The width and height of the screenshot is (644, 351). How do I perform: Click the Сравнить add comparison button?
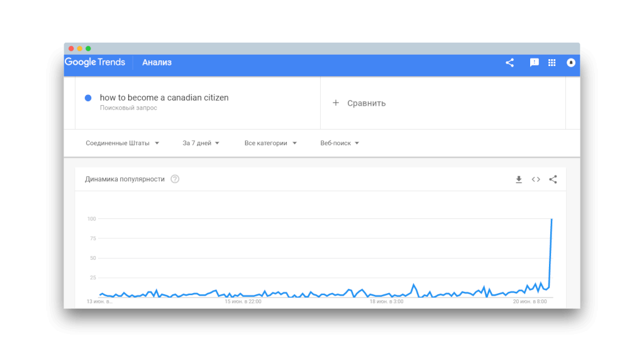coord(366,103)
